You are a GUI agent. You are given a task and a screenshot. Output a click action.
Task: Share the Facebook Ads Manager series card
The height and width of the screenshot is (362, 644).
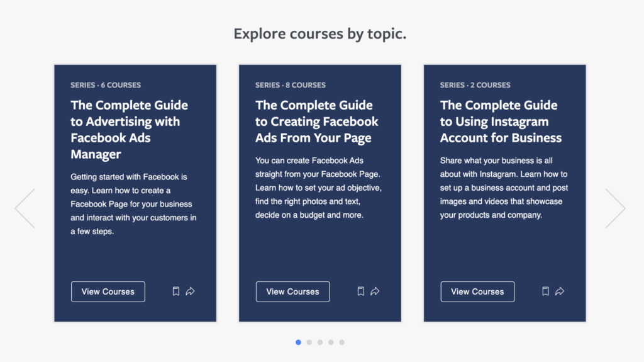pyautogui.click(x=190, y=291)
